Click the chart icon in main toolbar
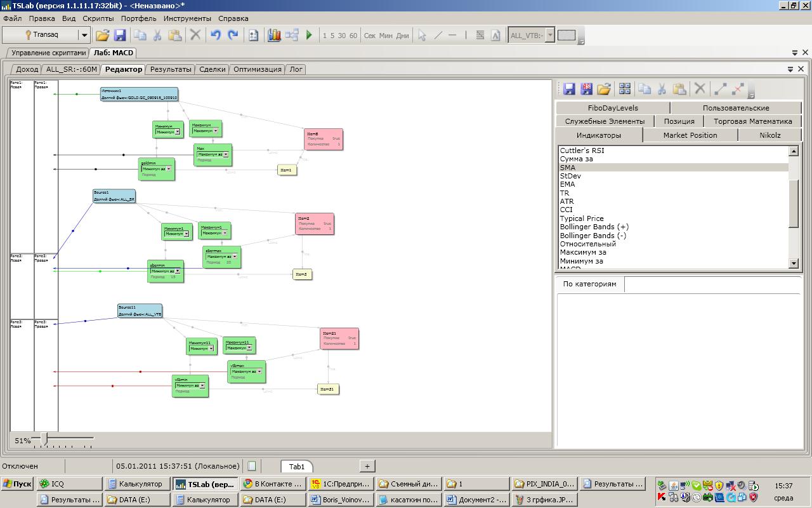Image resolution: width=812 pixels, height=508 pixels. tap(274, 36)
